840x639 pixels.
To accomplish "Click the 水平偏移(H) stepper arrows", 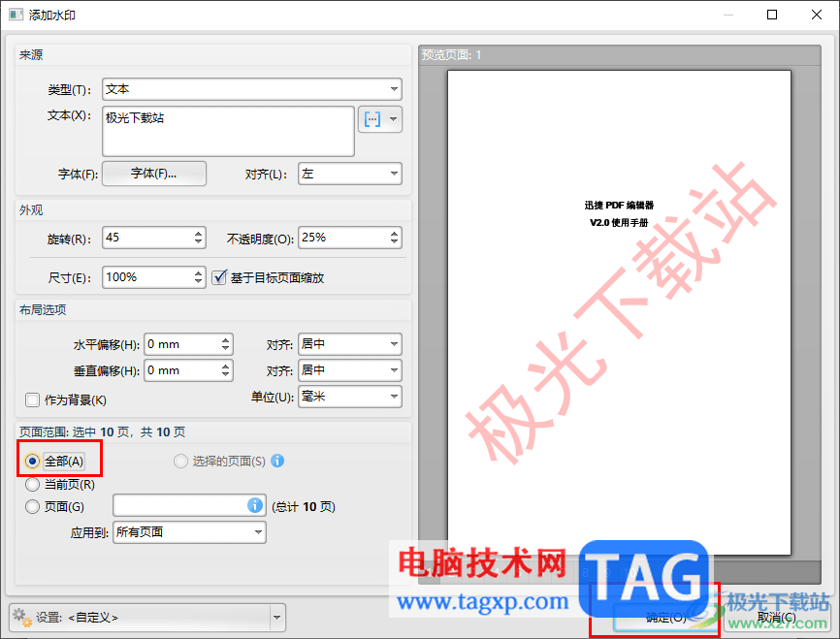I will pyautogui.click(x=226, y=344).
